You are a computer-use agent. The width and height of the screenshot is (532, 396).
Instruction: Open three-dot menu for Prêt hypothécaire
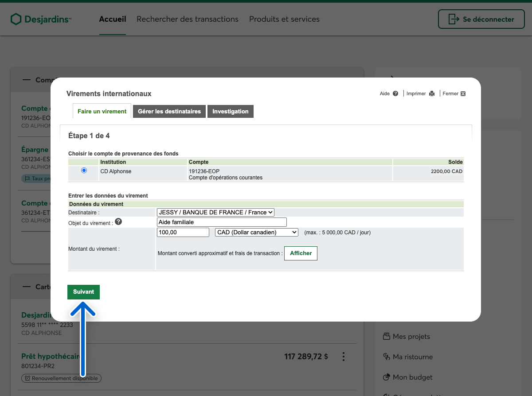tap(343, 357)
